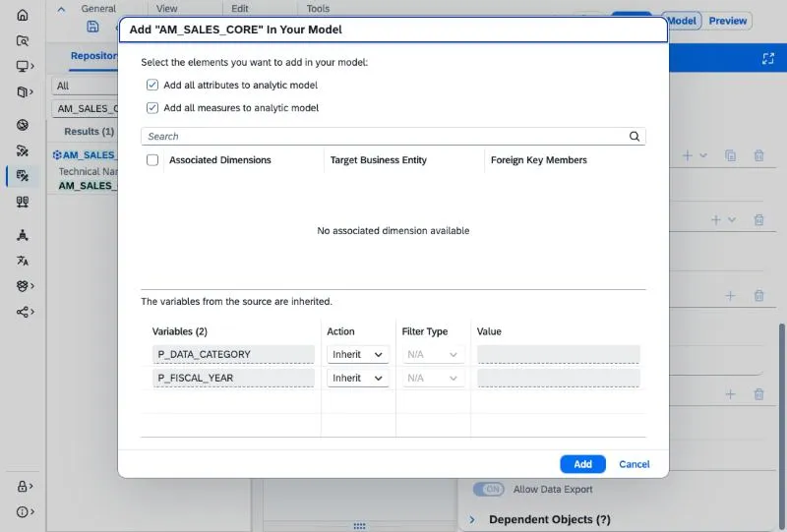Open the Home icon in sidebar
The width and height of the screenshot is (787, 532).
[x=23, y=15]
